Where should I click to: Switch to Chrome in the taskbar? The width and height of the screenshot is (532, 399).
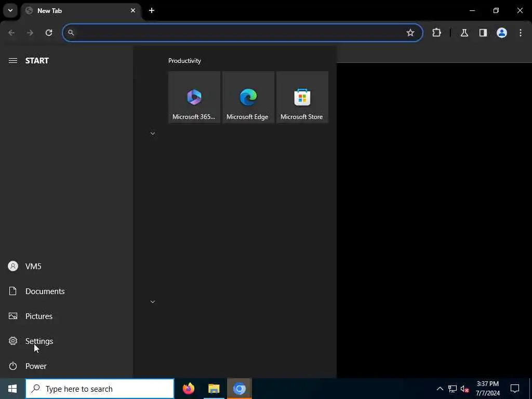pyautogui.click(x=239, y=389)
